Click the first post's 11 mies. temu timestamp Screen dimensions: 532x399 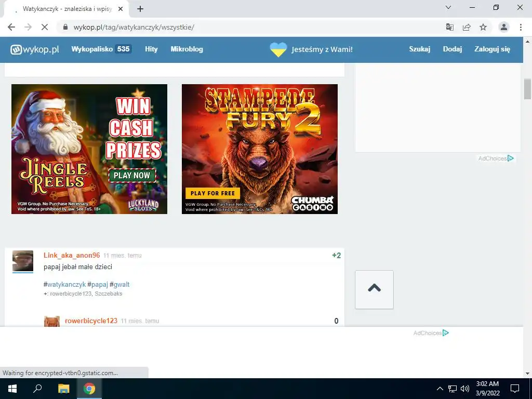[x=123, y=256]
